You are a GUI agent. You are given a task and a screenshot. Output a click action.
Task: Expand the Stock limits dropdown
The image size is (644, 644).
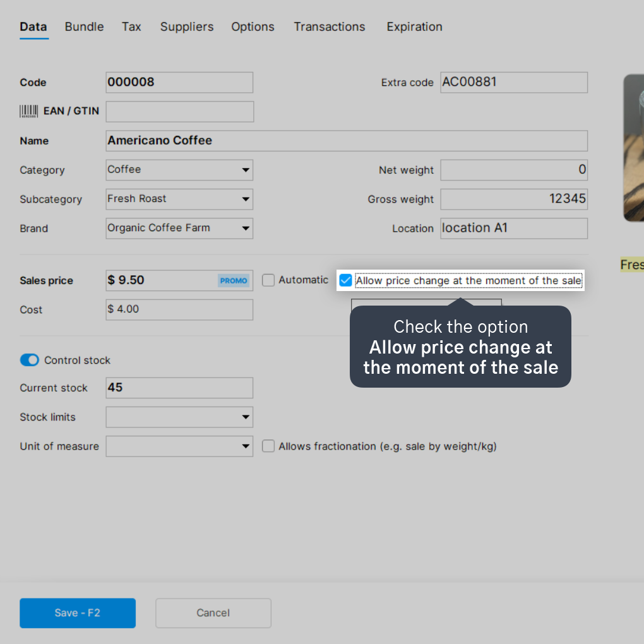pos(179,417)
